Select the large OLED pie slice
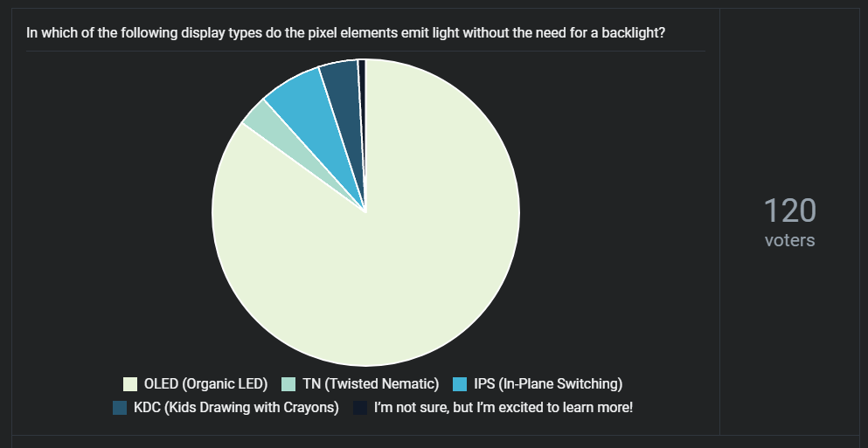868x448 pixels. coord(387,249)
